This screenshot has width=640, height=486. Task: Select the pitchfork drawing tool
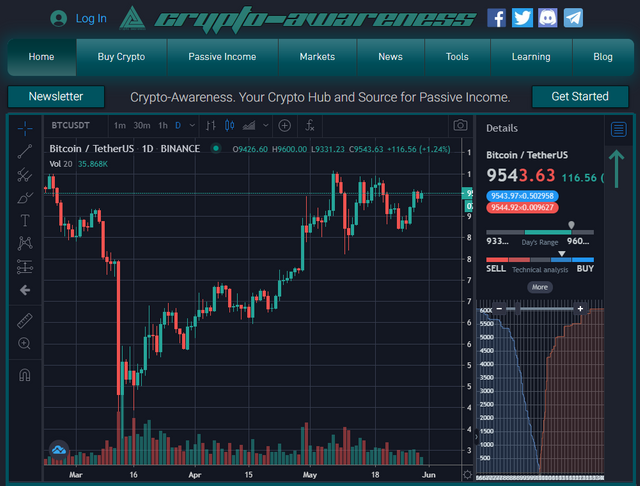(x=25, y=175)
